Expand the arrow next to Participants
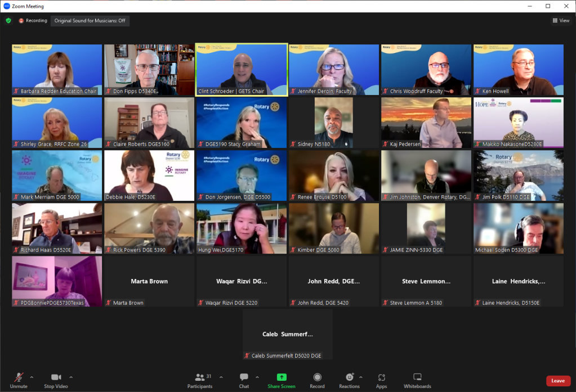Screen dimensions: 576x392 (x=221, y=377)
